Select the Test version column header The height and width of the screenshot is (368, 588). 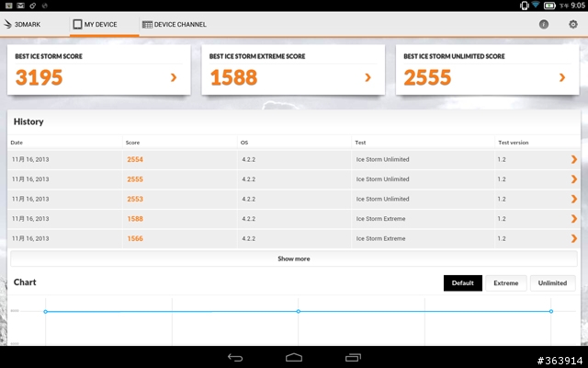pos(513,143)
